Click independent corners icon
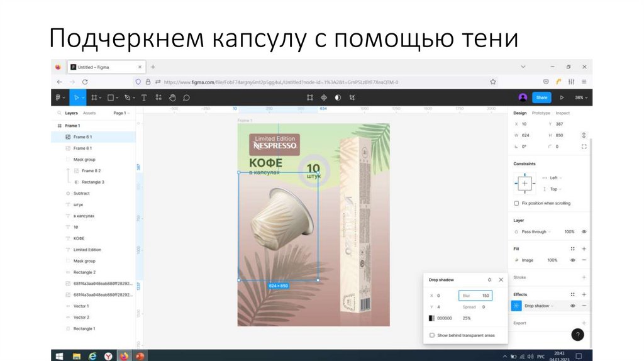 click(x=584, y=147)
